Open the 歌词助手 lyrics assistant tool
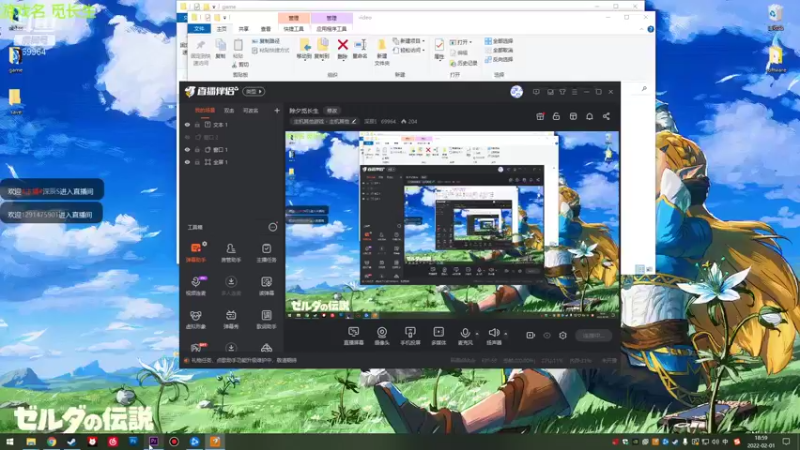Image resolution: width=800 pixels, height=450 pixels. point(266,319)
